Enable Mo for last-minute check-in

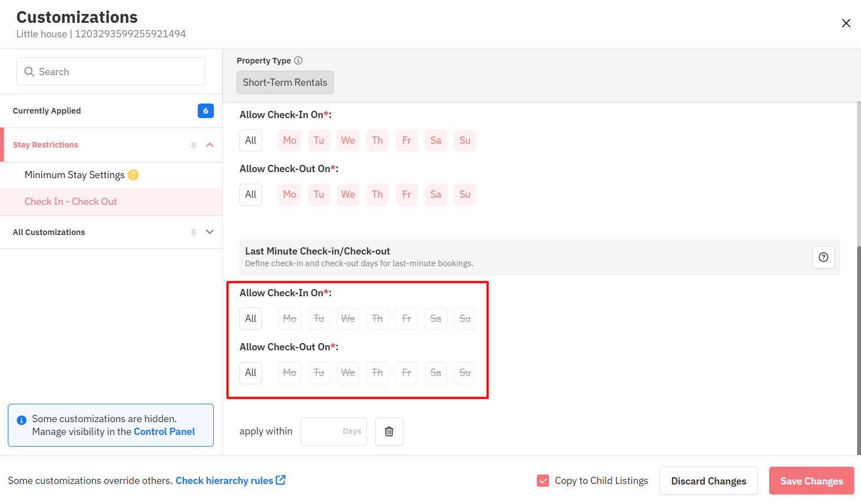click(290, 319)
